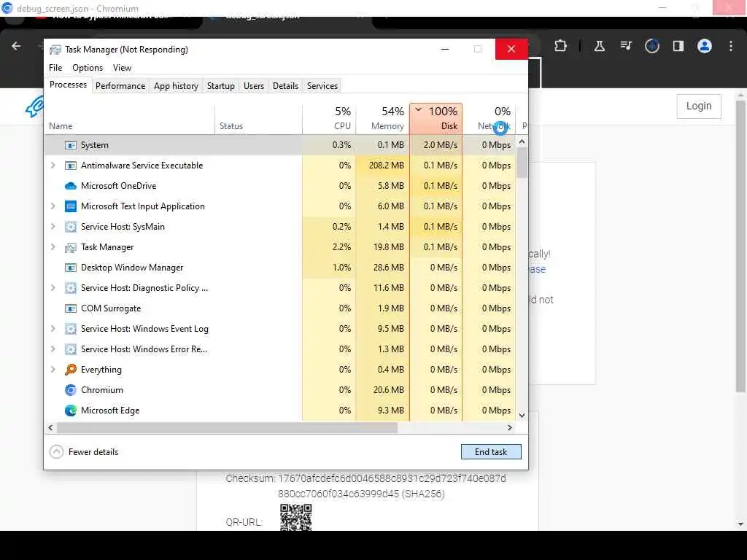Click the 28.6 MB memory value
Screen dimensions: 747x560
pyautogui.click(x=388, y=268)
